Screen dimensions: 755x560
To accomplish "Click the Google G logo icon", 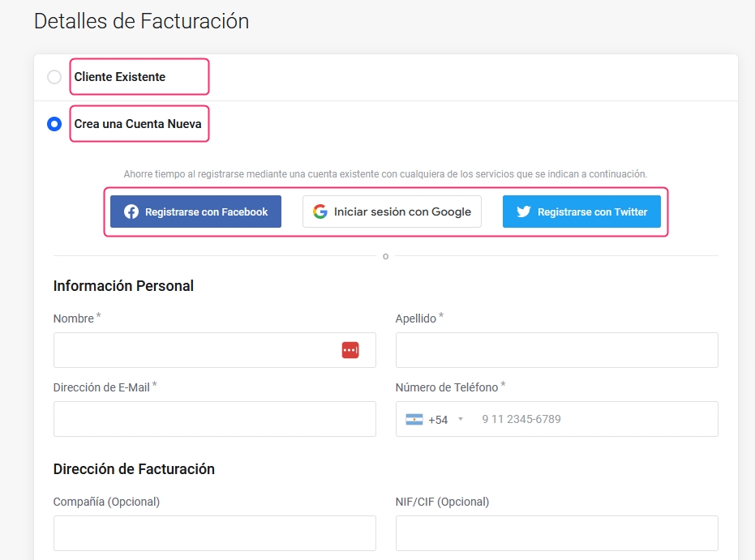I will tap(320, 212).
